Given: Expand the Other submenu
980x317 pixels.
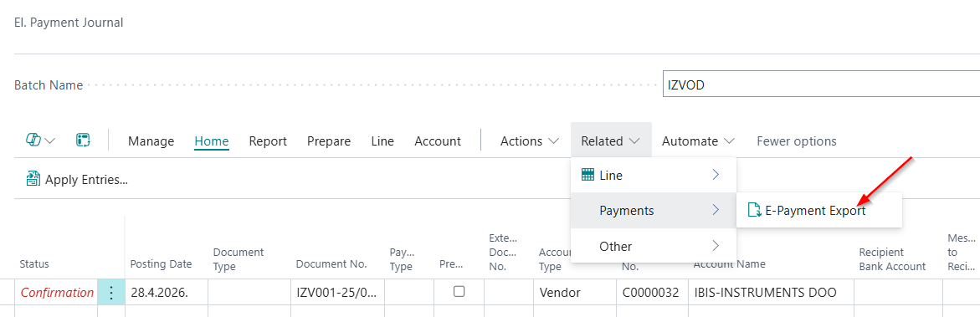Looking at the screenshot, I should [x=653, y=246].
